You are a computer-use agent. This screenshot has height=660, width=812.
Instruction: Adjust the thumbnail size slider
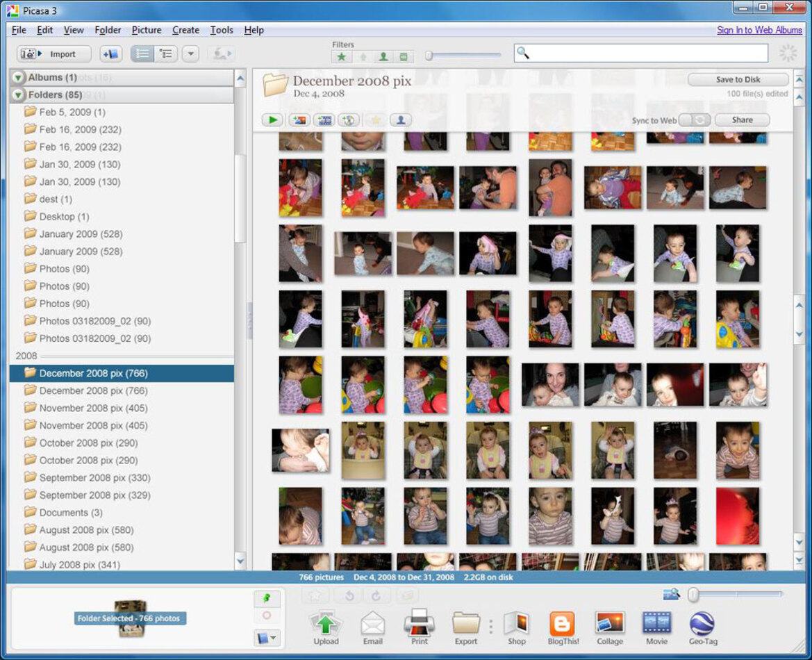click(x=693, y=594)
